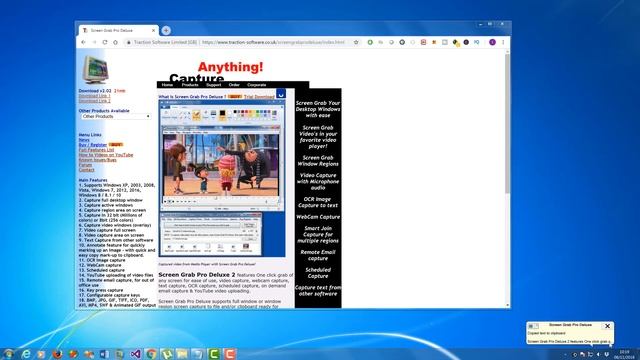This screenshot has width=640, height=360.
Task: Open the How to Videos on YouTube link
Action: coord(106,155)
